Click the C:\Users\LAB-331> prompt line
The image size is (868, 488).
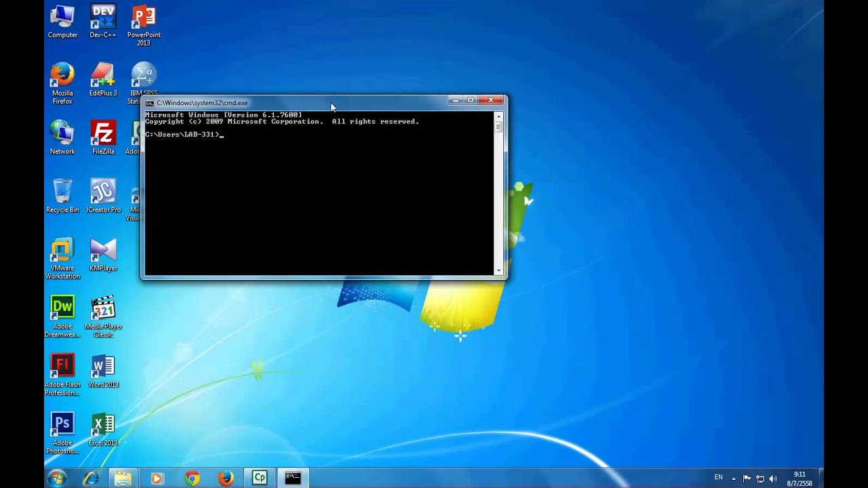tap(183, 134)
